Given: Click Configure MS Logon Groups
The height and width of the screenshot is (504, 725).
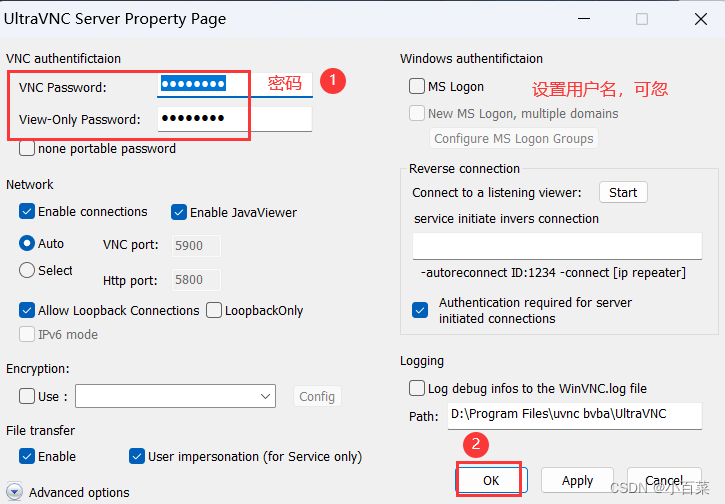Looking at the screenshot, I should (x=514, y=138).
